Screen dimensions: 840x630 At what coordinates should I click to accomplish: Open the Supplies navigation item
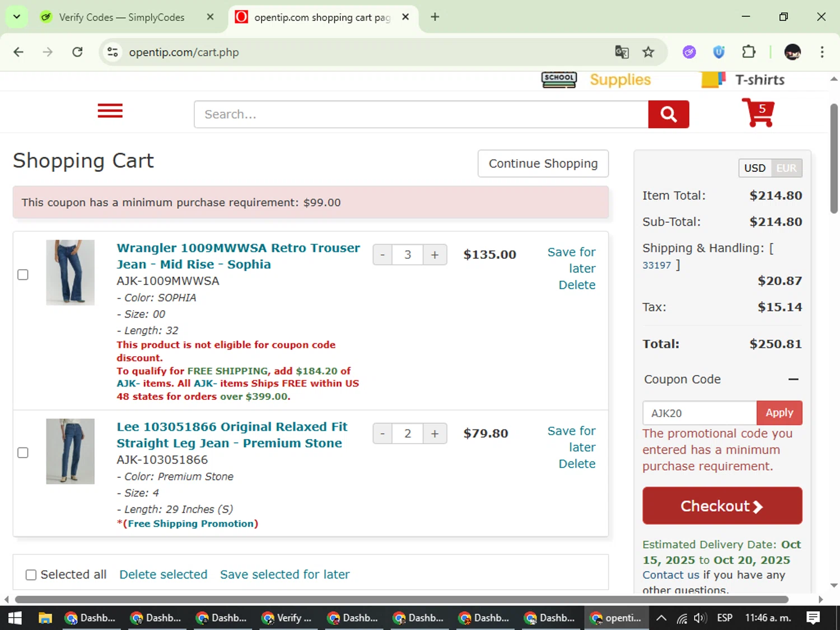click(x=620, y=80)
